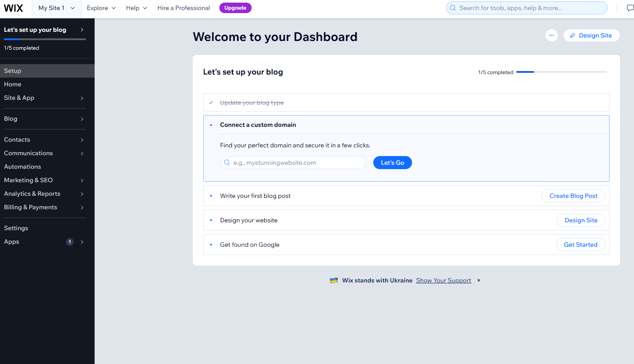Screen dimensions: 634x364
Task: Click the Welcome to your Dashboard heading
Action: click(x=275, y=37)
